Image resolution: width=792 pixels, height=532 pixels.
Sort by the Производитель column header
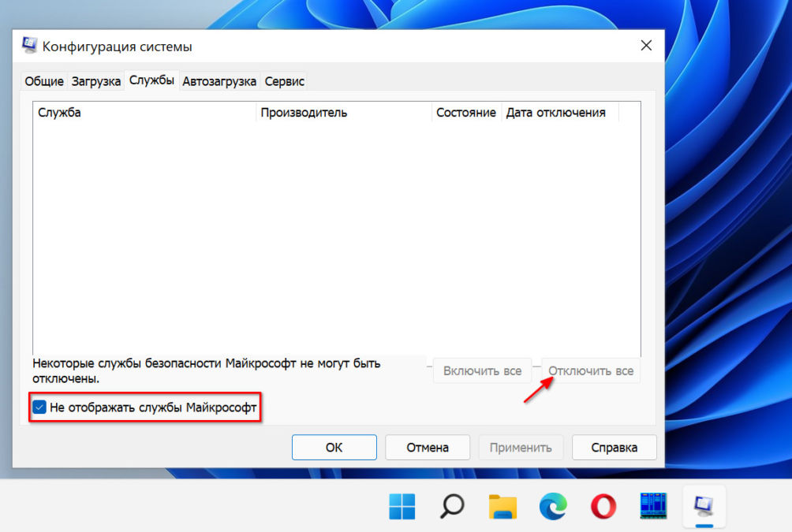(x=345, y=113)
